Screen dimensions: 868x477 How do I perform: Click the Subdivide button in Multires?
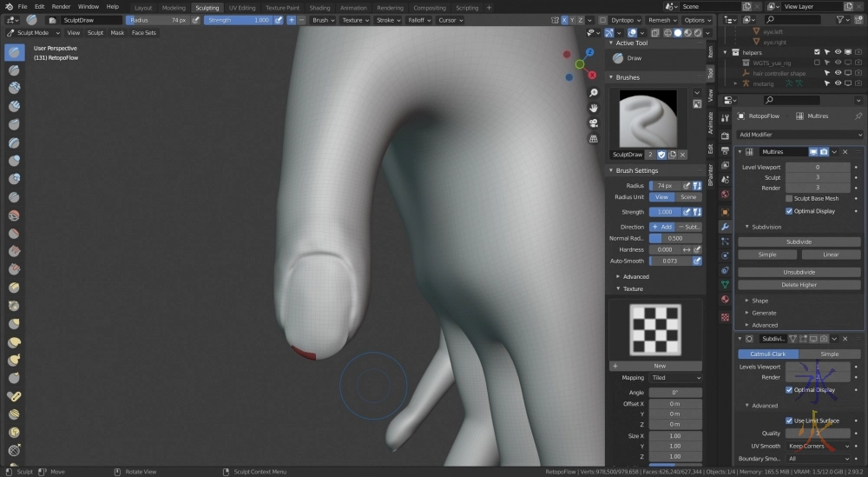tap(799, 242)
